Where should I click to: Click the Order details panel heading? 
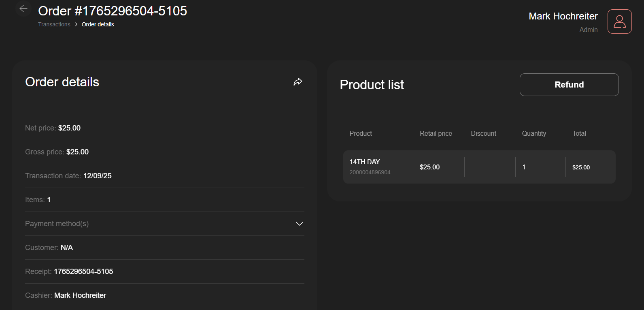coord(62,82)
